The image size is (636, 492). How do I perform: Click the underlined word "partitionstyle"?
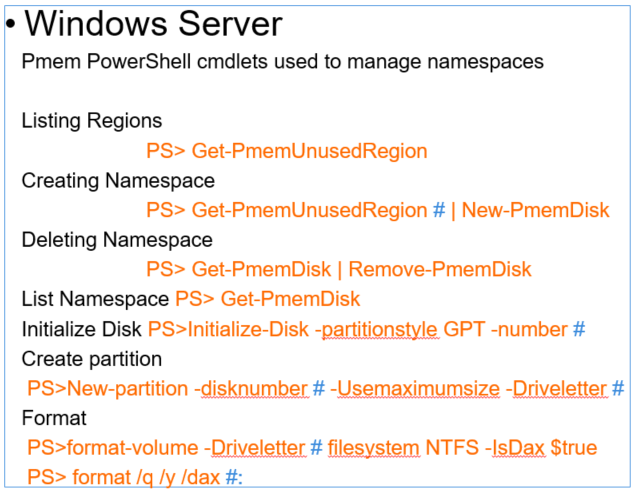379,330
